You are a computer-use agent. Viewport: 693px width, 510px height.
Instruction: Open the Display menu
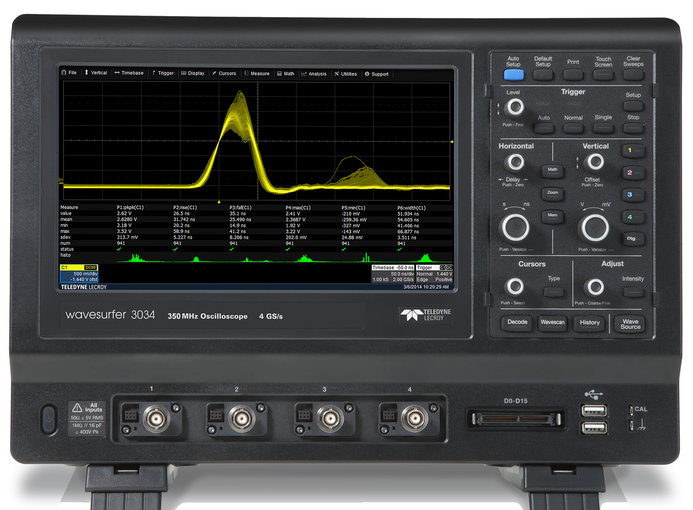(x=193, y=73)
